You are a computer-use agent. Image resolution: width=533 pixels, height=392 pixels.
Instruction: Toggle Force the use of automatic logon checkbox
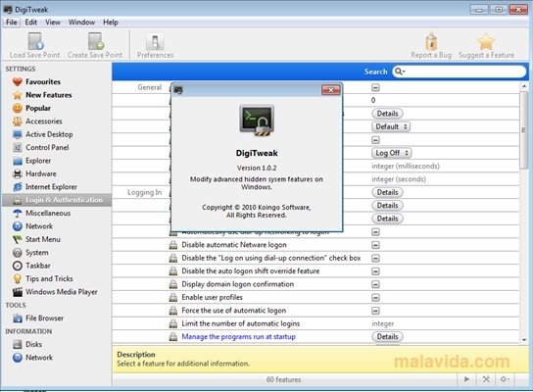(375, 311)
